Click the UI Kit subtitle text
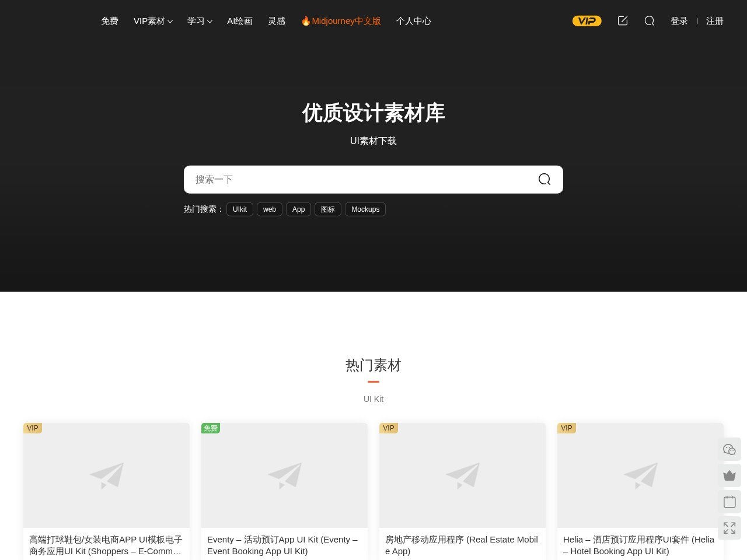747x560 pixels. (373, 399)
